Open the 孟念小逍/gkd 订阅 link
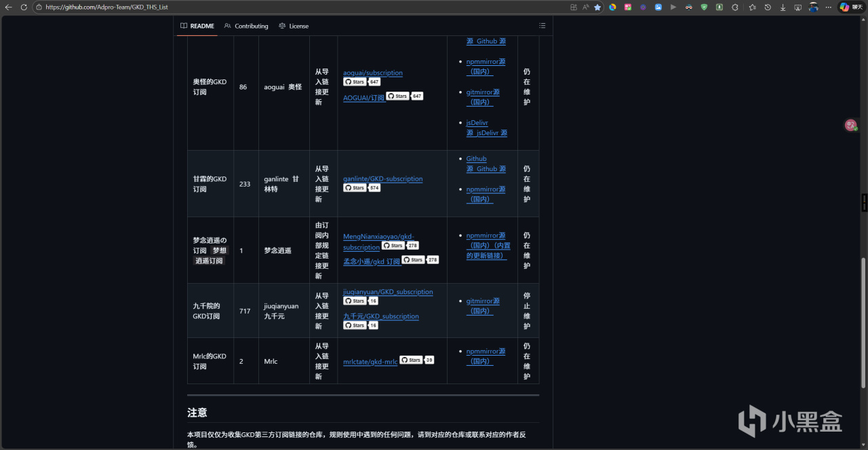The image size is (868, 450). point(372,261)
